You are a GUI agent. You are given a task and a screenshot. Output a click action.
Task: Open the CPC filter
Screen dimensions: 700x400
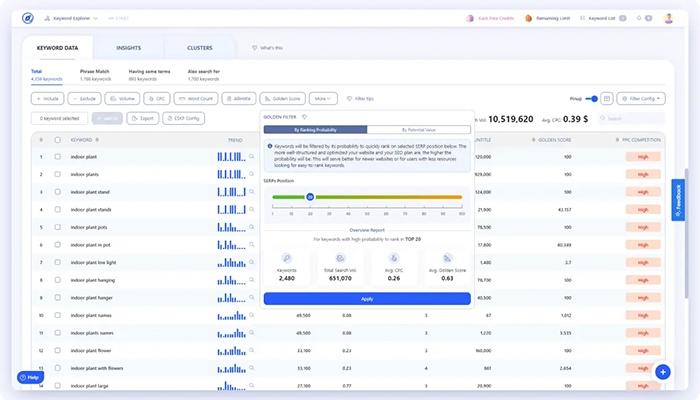(157, 99)
